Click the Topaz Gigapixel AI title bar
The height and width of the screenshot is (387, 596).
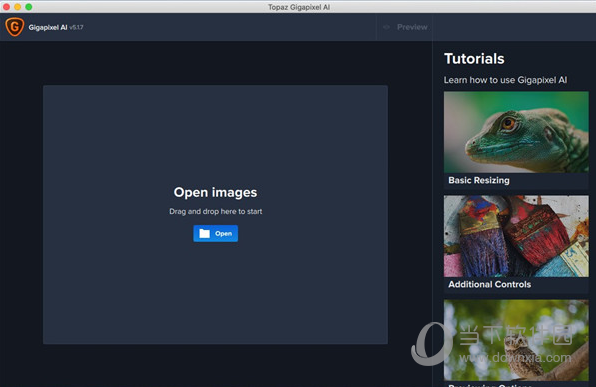[299, 7]
